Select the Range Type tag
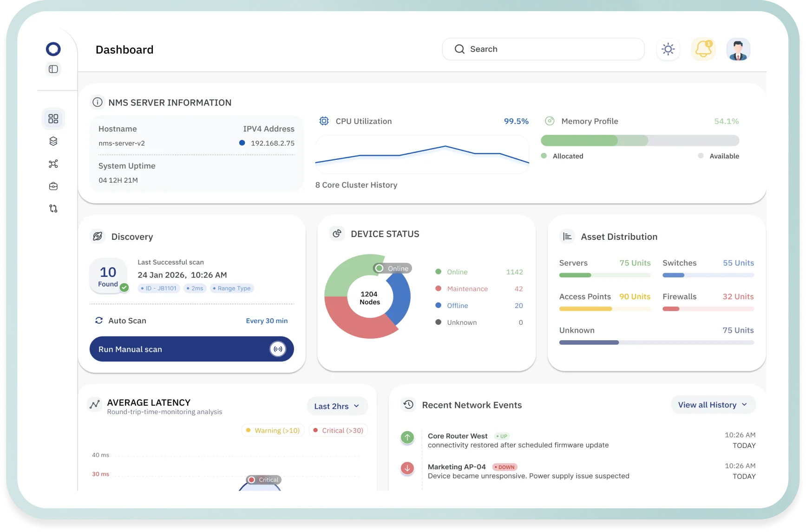 tap(232, 288)
